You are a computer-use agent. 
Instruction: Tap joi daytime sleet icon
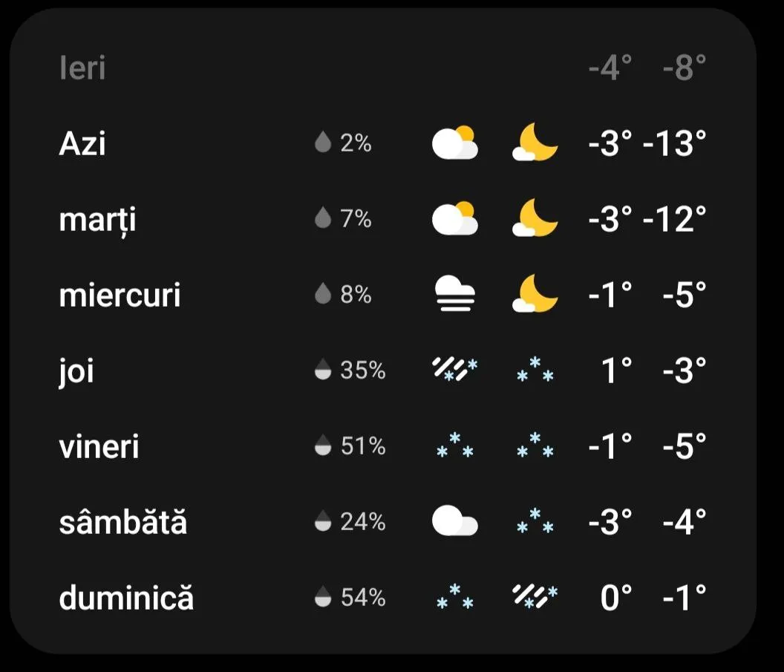pos(454,370)
